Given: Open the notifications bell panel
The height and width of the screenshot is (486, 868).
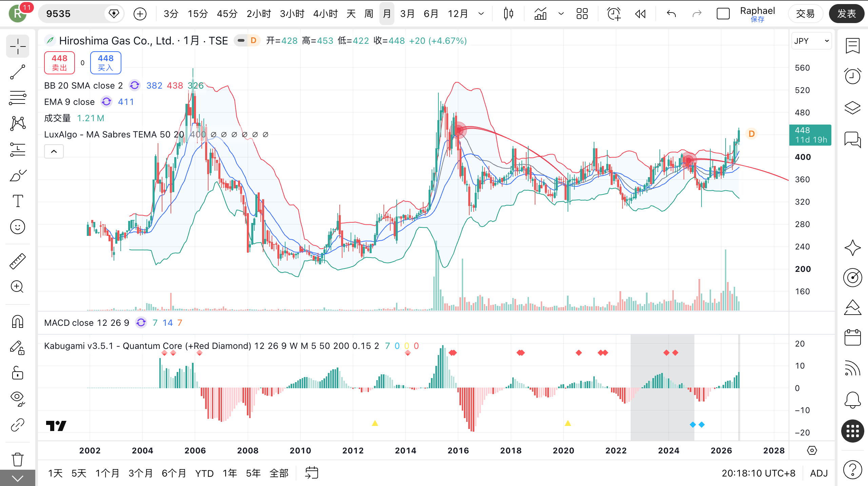Looking at the screenshot, I should coord(852,400).
